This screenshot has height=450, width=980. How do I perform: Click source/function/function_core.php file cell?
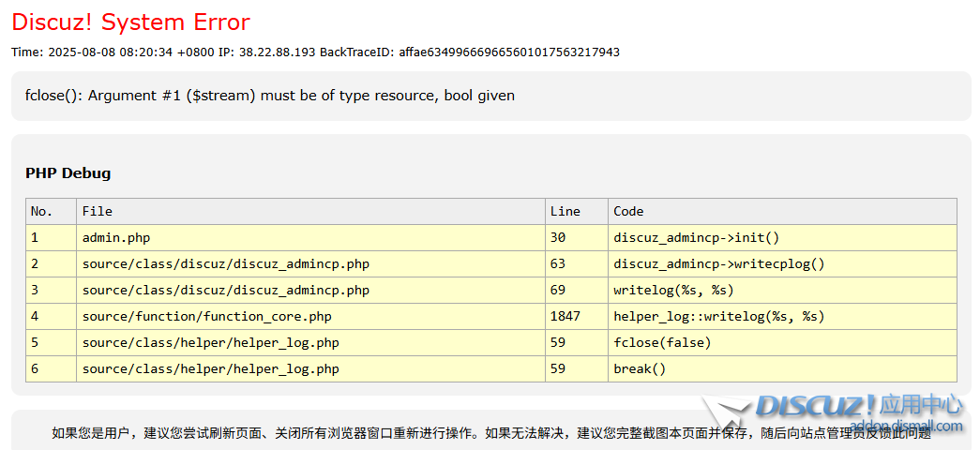pos(310,316)
